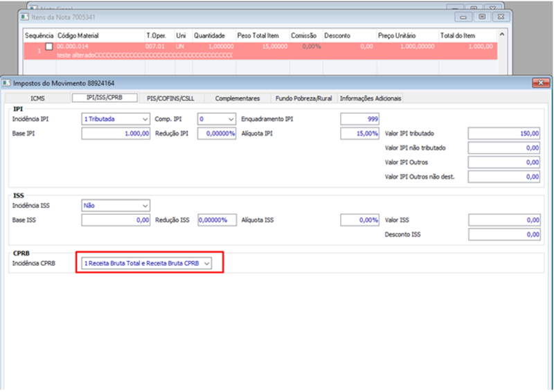Screen dimensions: 554x392
Task: Click the Sequência column header
Action: pos(39,36)
